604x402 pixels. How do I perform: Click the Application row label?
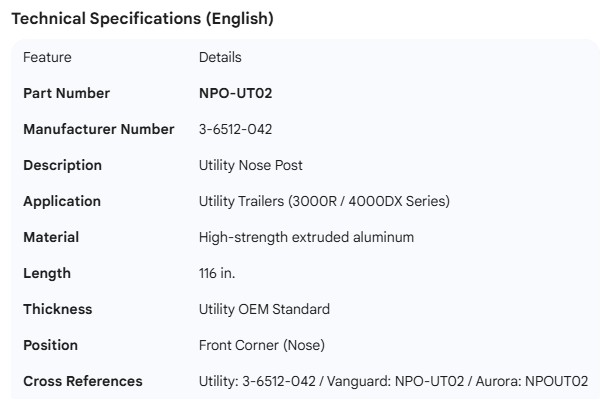coord(62,202)
